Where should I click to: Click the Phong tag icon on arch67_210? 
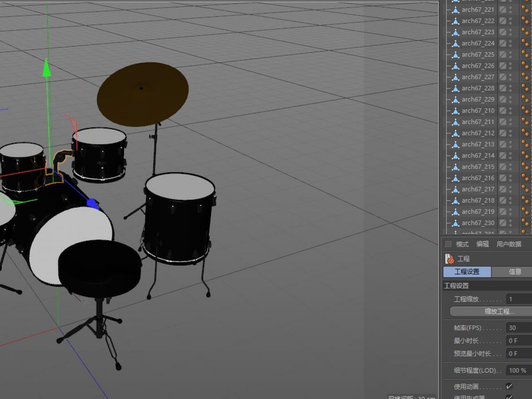click(x=525, y=110)
